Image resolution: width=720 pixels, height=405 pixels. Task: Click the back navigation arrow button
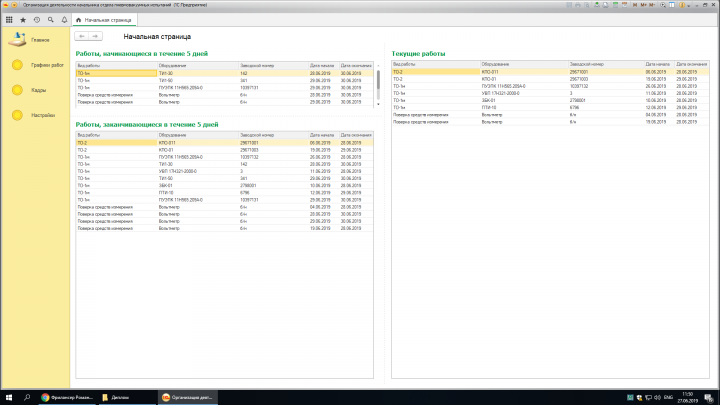(82, 36)
